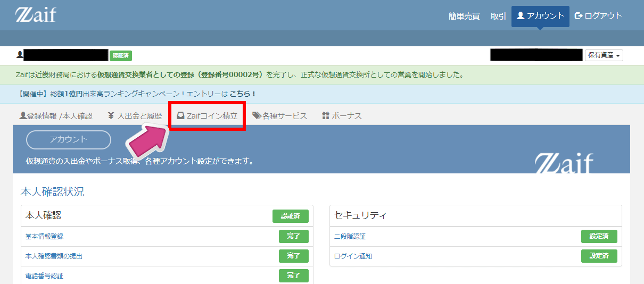This screenshot has height=284, width=644.
Task: Click 設定済 badge for 二段階認証
Action: 599,237
